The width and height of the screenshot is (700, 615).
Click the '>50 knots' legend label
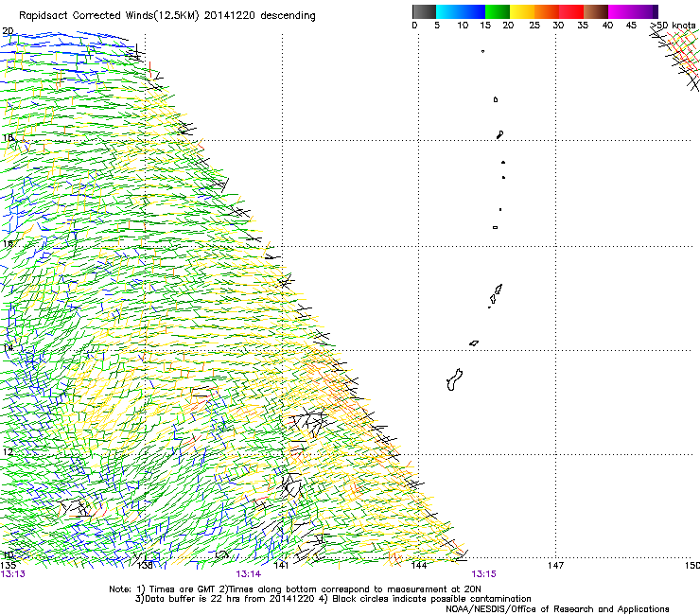point(673,26)
